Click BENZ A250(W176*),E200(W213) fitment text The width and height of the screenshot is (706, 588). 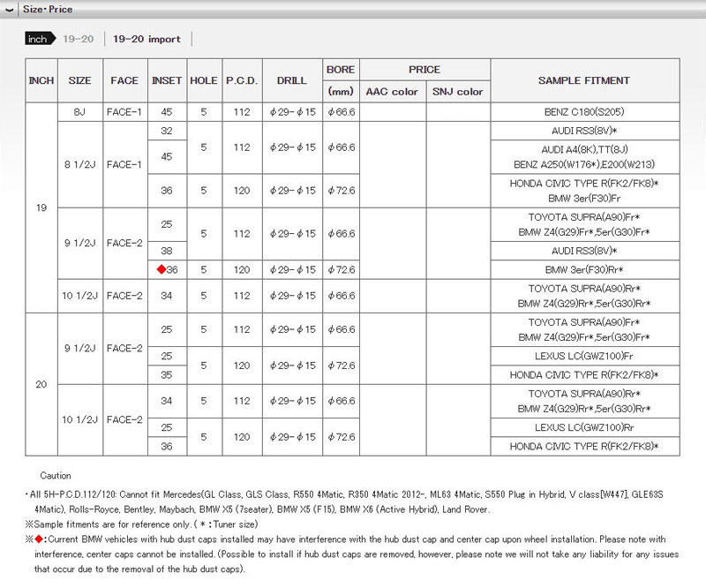pyautogui.click(x=584, y=164)
